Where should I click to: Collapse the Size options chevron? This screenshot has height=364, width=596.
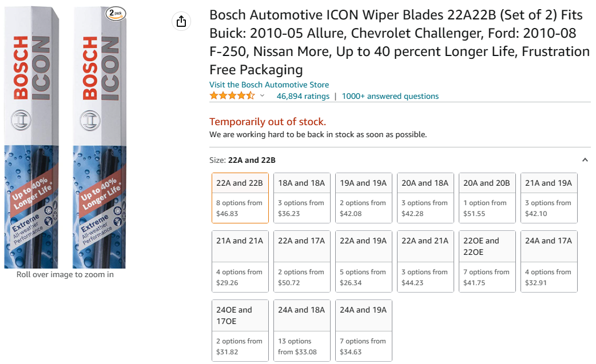(585, 160)
